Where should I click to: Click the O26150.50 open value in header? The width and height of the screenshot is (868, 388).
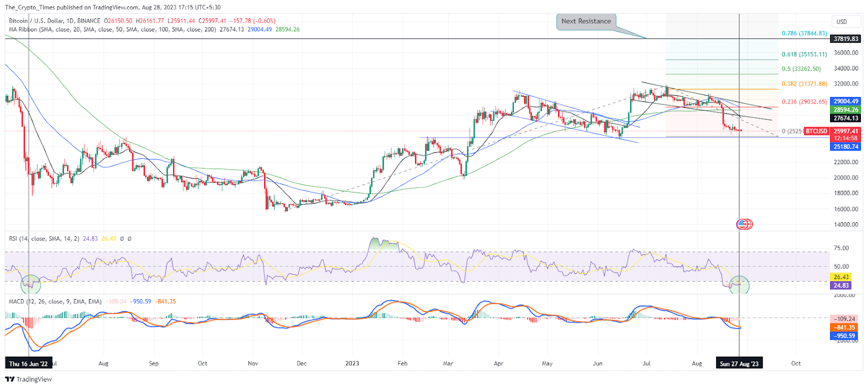click(x=118, y=21)
